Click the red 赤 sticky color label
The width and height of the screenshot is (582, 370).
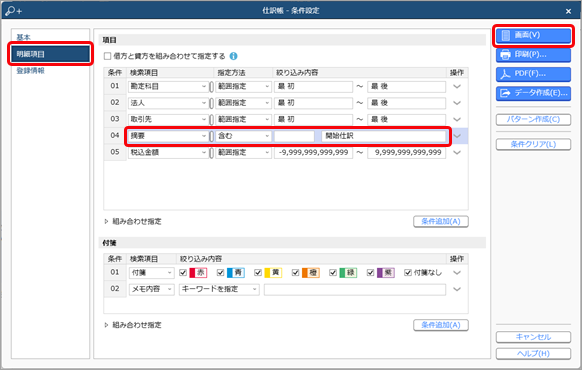click(198, 273)
